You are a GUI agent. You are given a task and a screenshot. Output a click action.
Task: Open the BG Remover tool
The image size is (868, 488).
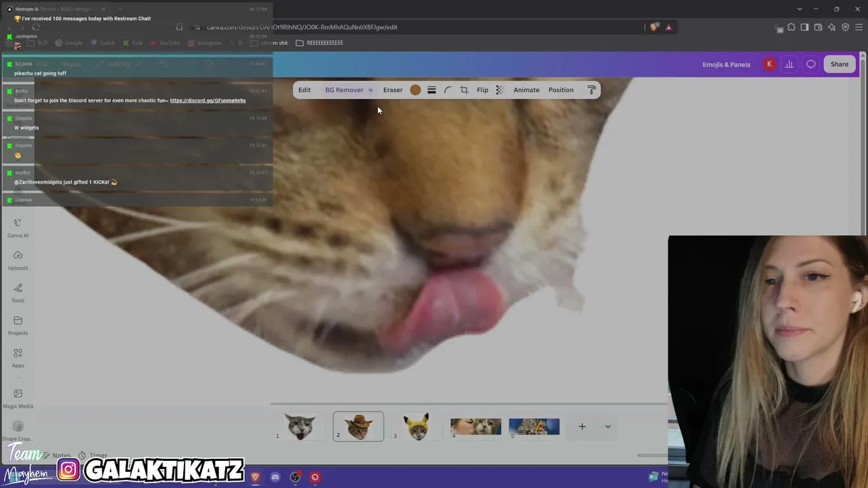click(349, 90)
